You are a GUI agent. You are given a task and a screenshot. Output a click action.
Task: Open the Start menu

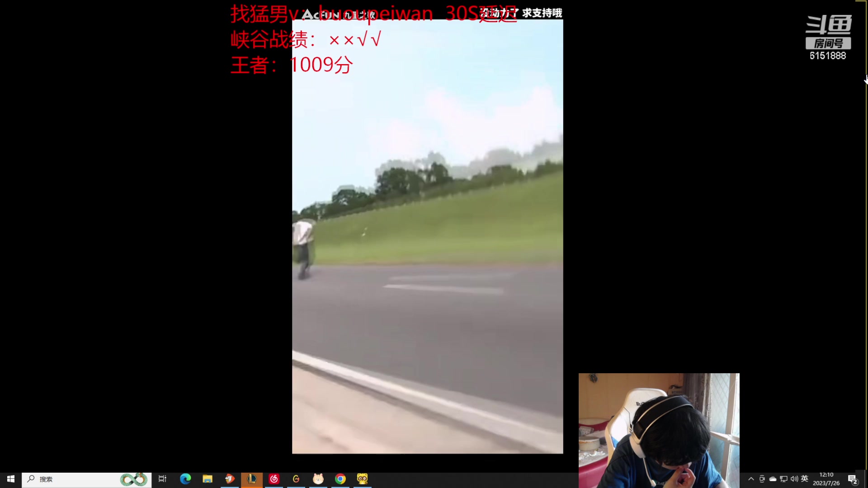pos(10,479)
